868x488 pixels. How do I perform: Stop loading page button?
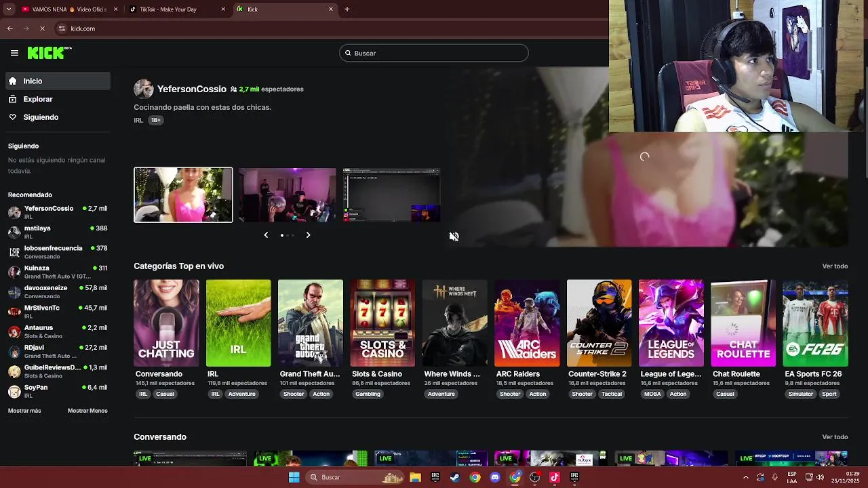(42, 28)
